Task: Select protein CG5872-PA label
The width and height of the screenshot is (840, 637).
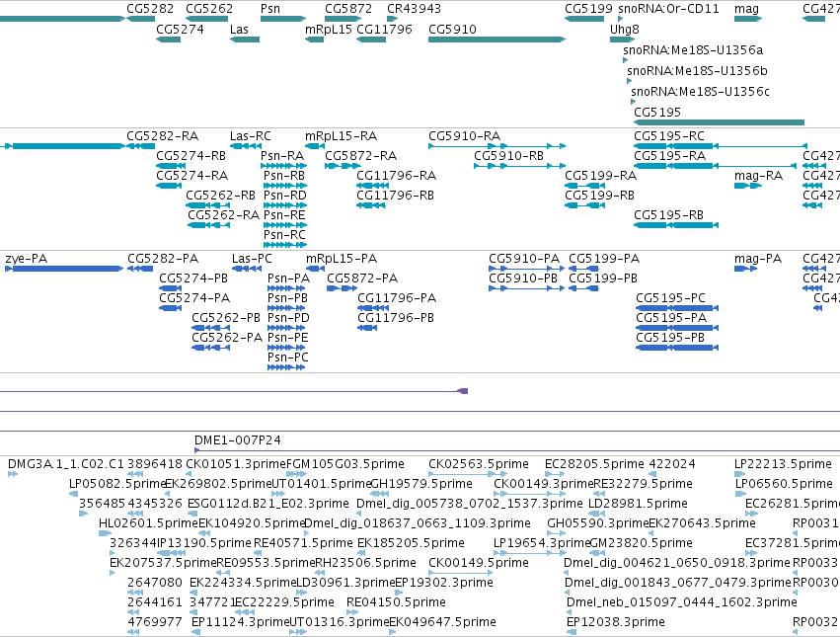Action: 362,279
